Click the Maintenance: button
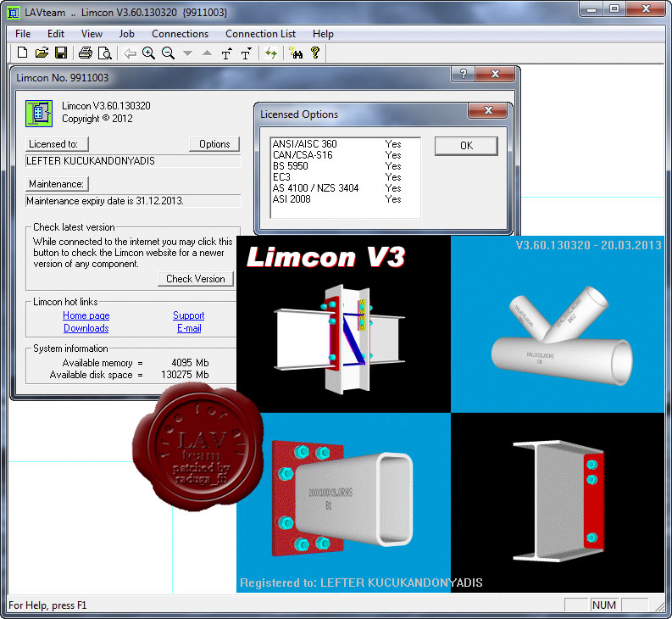This screenshot has height=619, width=672. (x=57, y=184)
